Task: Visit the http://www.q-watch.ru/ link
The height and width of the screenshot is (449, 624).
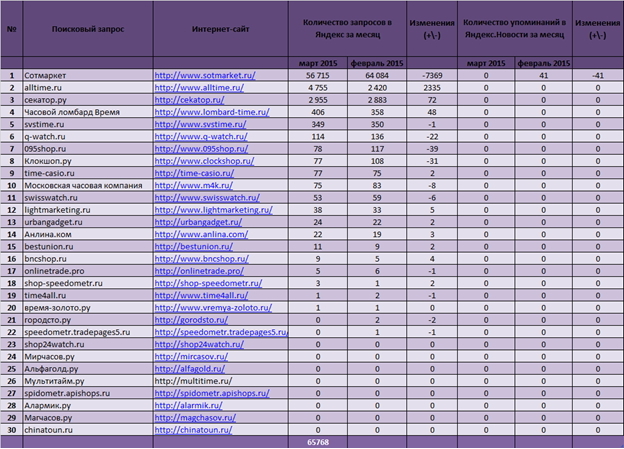Action: coord(201,137)
